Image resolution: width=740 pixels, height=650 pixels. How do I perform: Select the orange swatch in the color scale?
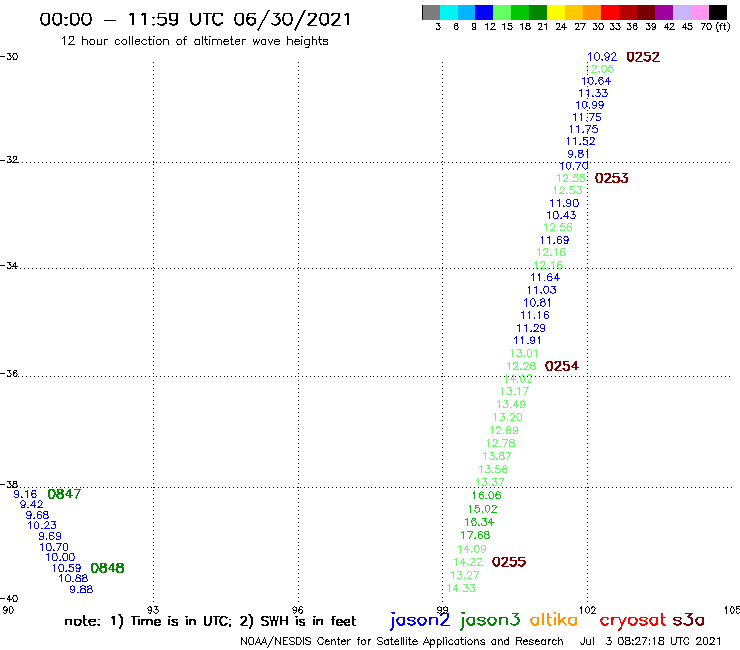(592, 12)
